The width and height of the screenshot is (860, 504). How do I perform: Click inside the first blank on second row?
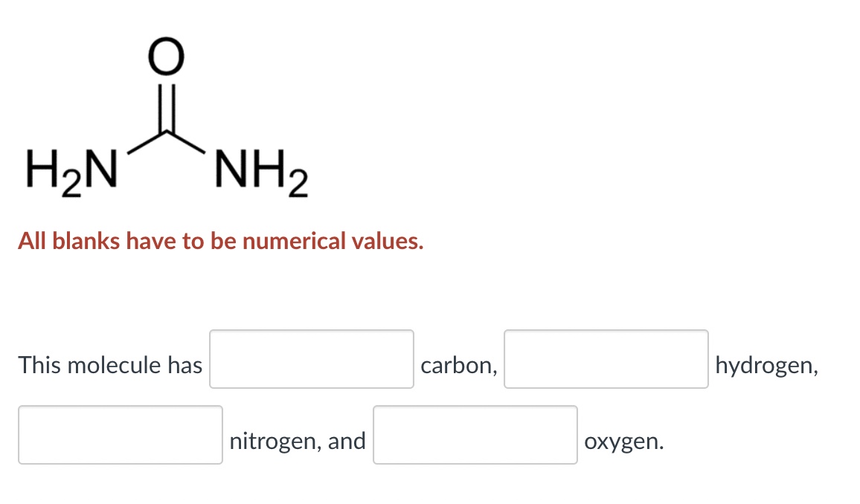121,436
